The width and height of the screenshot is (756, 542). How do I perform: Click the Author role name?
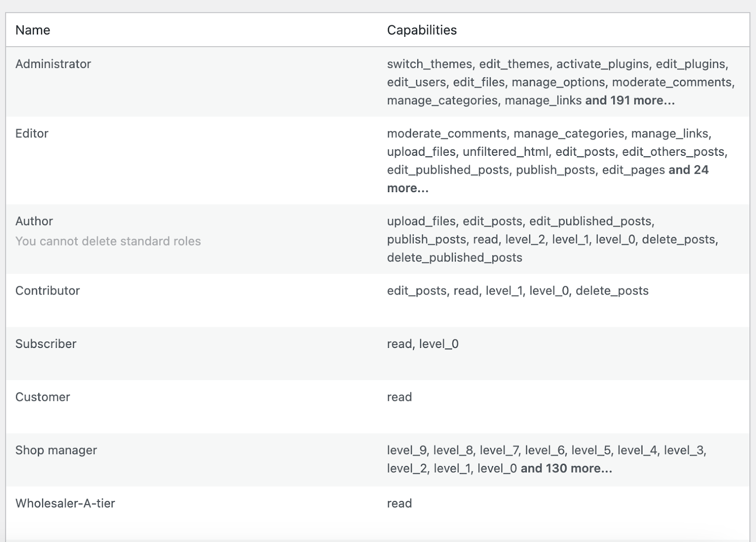tap(34, 221)
